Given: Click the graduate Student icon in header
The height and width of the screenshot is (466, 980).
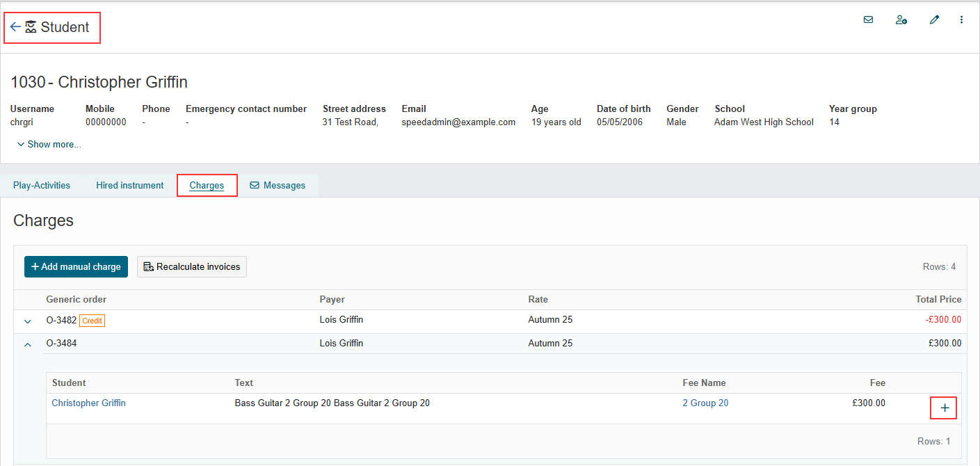Looking at the screenshot, I should click(31, 27).
